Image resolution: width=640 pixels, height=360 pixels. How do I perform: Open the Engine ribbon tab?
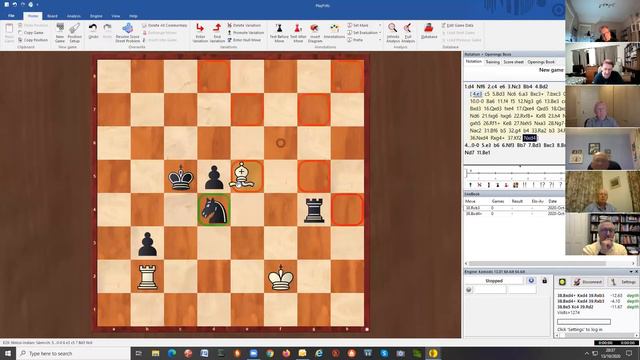point(96,16)
